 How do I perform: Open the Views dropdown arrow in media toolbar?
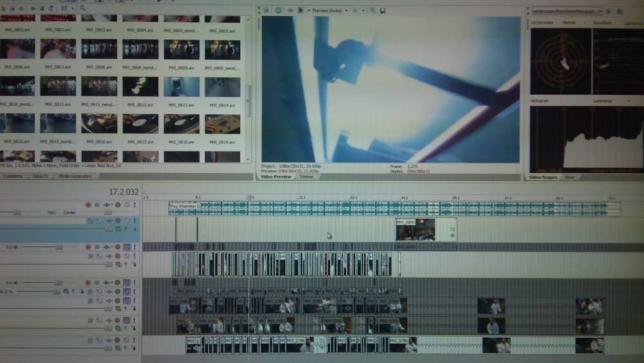73,8
